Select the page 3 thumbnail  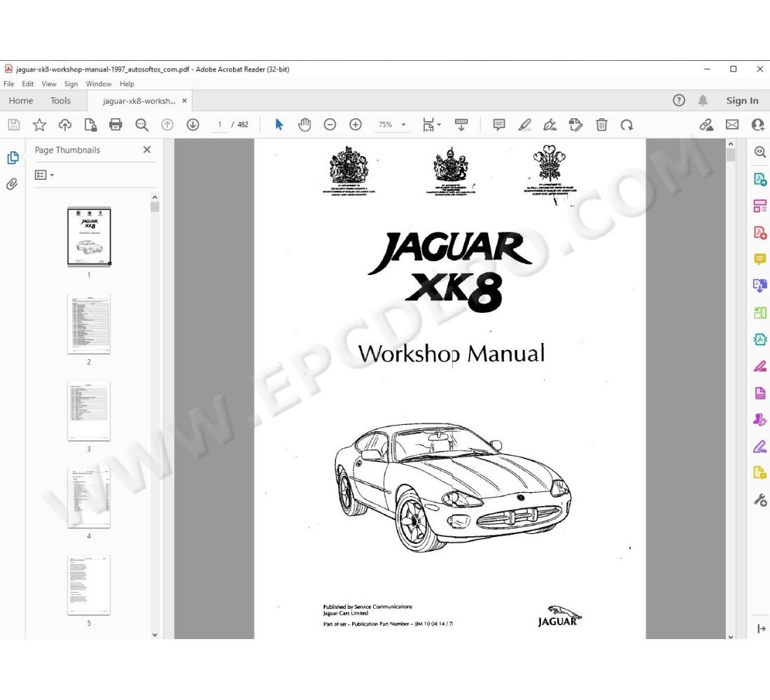(x=89, y=411)
